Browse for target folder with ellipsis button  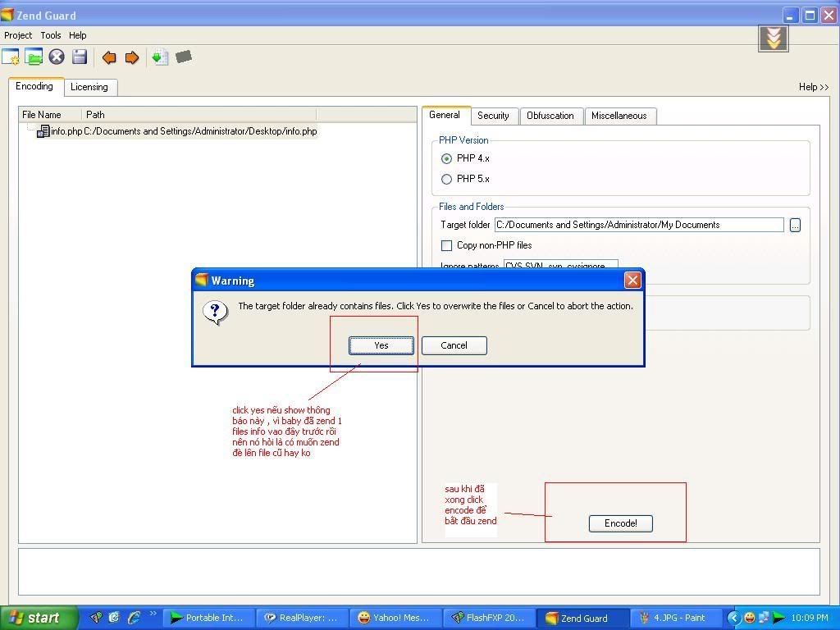795,225
